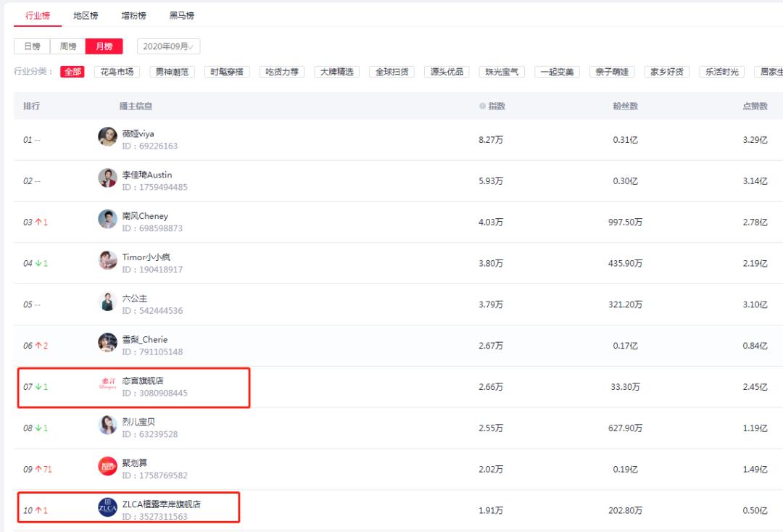
Task: Open the Timor小小疯 broadcaster name
Action: [x=146, y=257]
